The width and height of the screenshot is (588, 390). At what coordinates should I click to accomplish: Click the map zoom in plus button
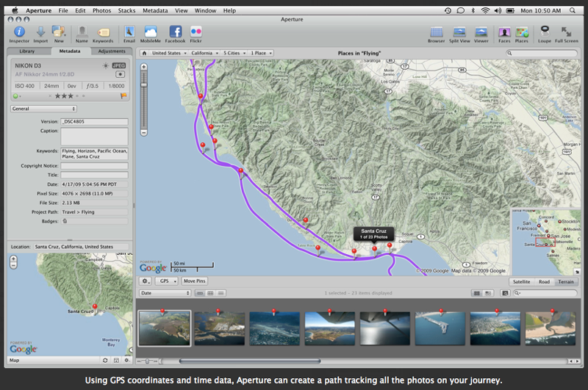tap(143, 67)
